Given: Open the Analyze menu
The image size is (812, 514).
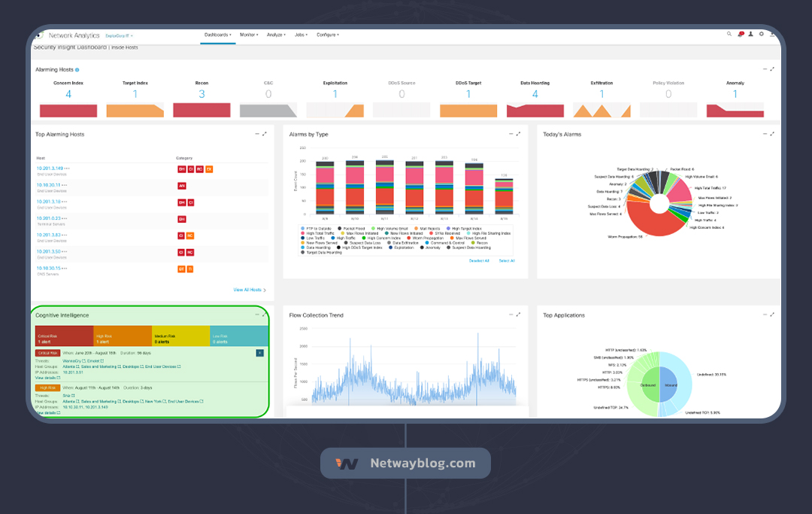Looking at the screenshot, I should coord(275,35).
